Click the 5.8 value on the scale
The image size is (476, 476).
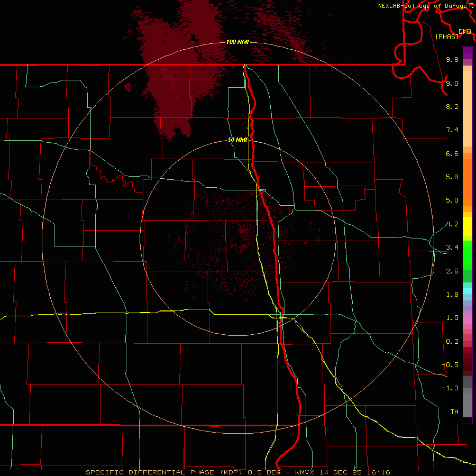point(452,177)
